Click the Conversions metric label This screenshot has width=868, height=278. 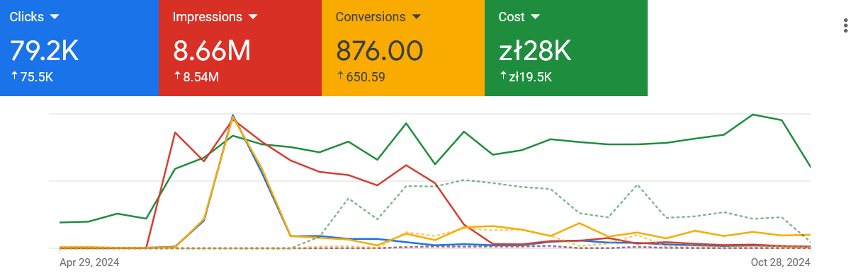point(371,17)
